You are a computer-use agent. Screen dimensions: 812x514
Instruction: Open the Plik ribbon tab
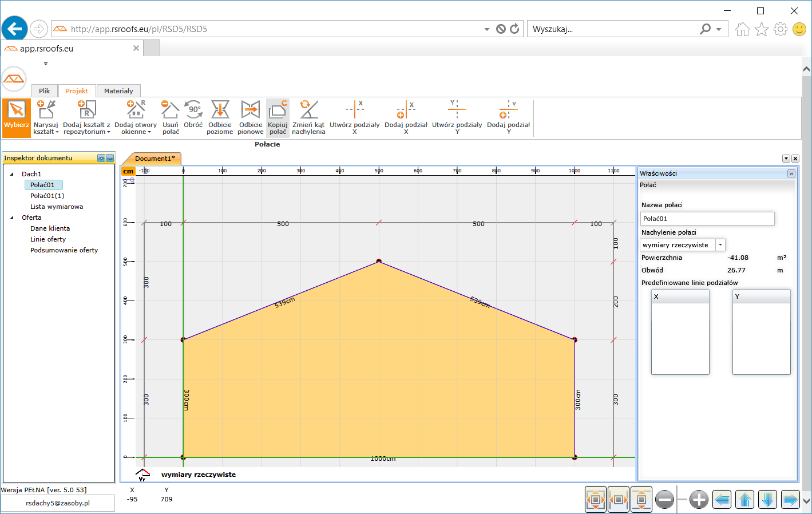45,91
